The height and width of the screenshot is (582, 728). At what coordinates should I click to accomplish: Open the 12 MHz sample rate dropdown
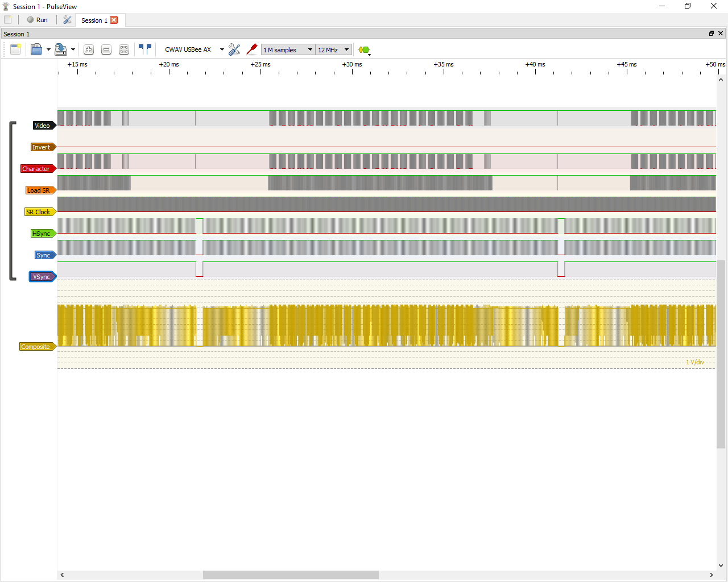pyautogui.click(x=334, y=50)
